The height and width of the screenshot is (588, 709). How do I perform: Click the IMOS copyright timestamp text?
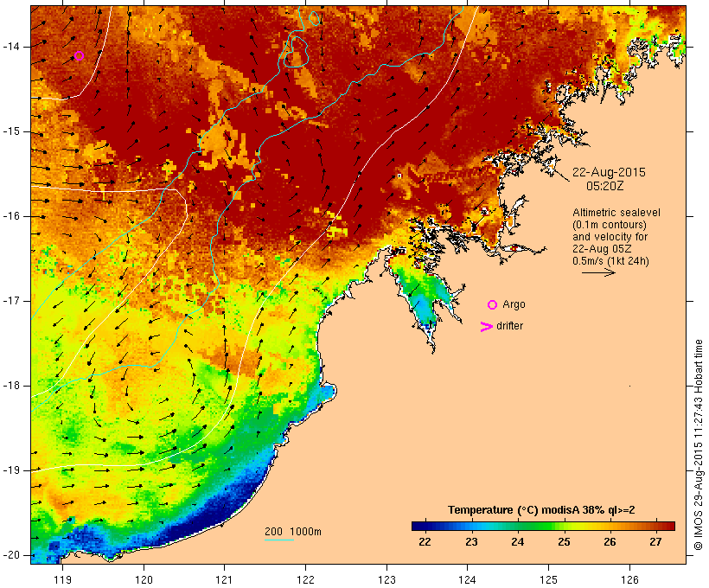click(x=698, y=444)
